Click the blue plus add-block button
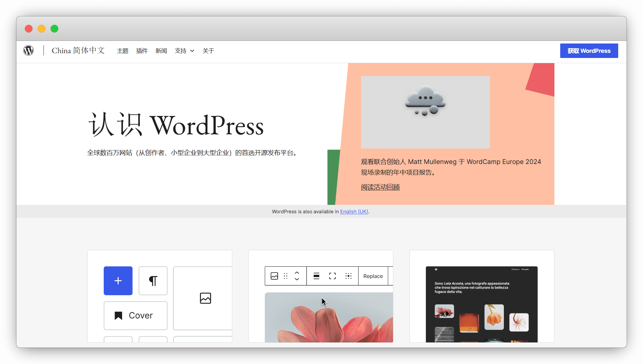643x364 pixels. coord(118,281)
